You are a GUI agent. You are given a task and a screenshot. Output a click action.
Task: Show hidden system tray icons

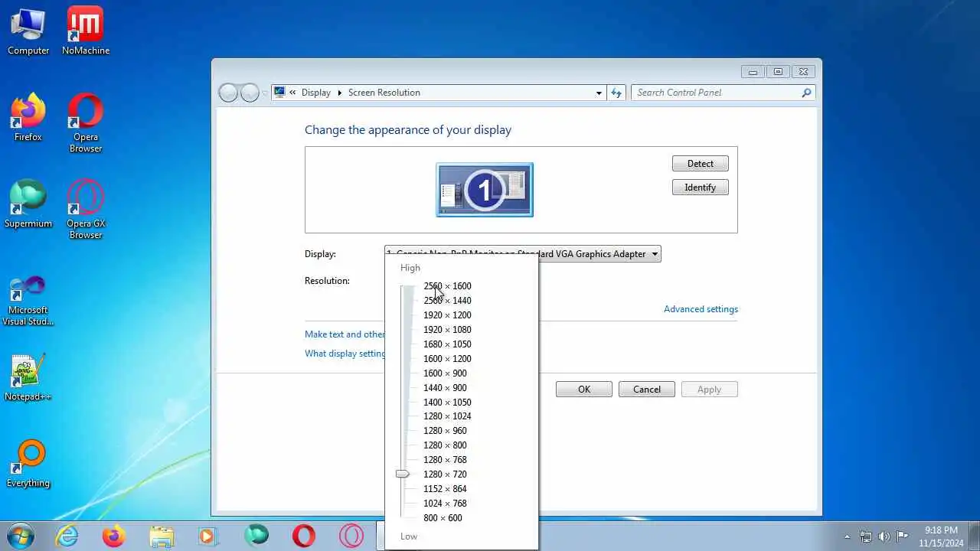click(847, 536)
